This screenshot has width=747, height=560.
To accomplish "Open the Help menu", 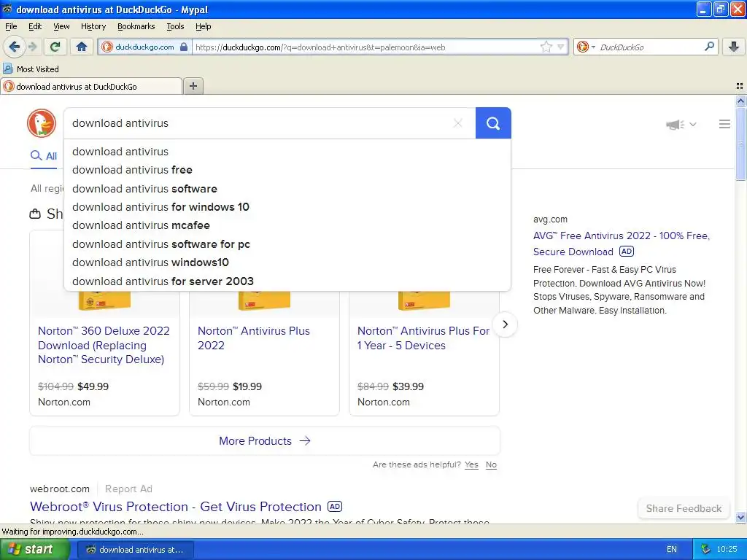I will pos(203,27).
